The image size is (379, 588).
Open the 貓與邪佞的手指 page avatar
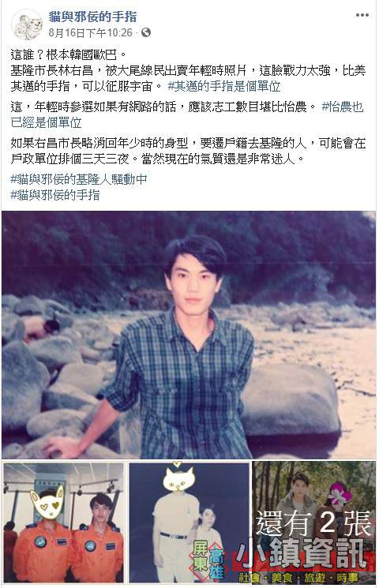(x=27, y=24)
